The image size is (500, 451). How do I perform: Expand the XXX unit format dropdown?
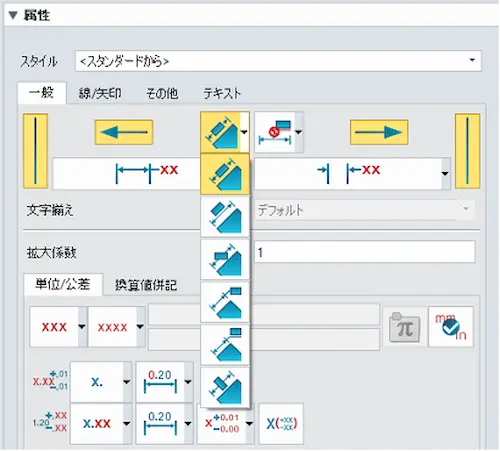click(x=82, y=327)
